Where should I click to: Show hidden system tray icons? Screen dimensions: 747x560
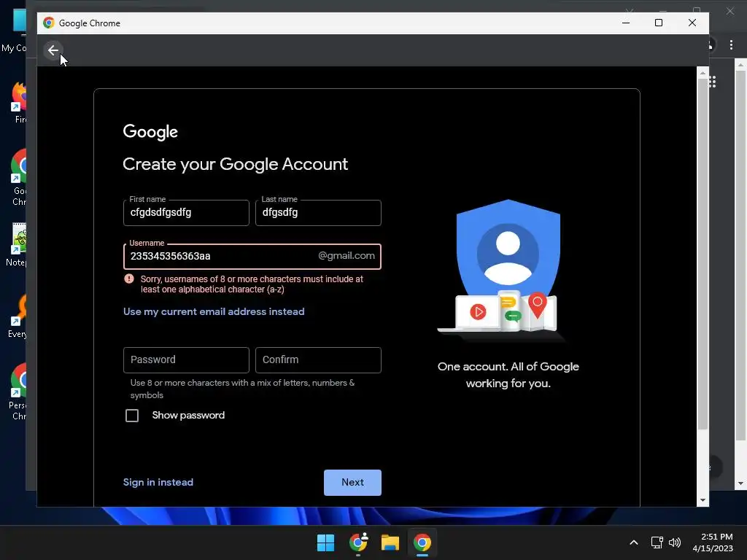[x=634, y=542]
